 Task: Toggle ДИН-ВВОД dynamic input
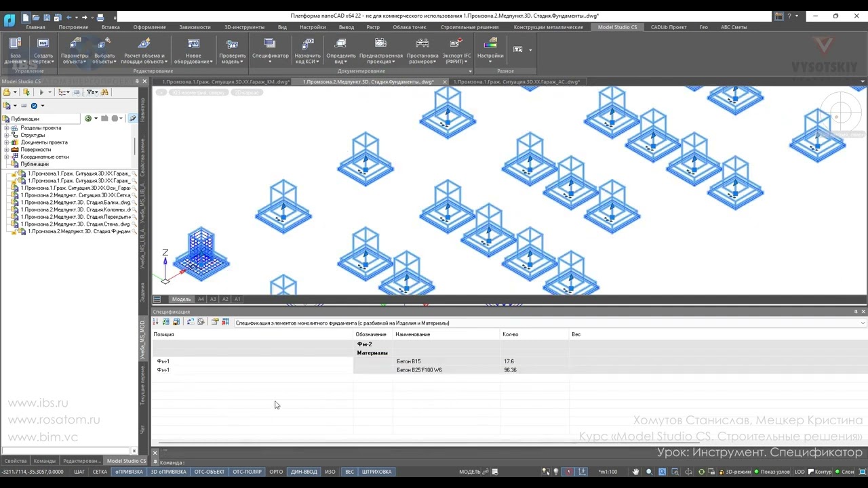point(304,472)
